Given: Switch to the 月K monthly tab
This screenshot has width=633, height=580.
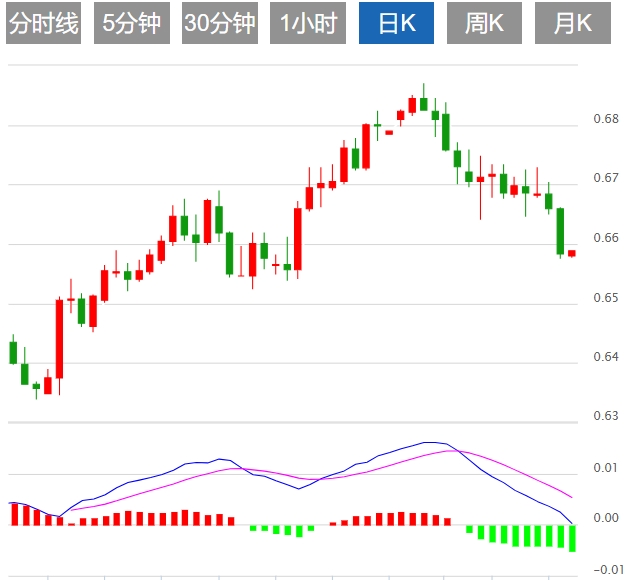Looking at the screenshot, I should coord(573,23).
